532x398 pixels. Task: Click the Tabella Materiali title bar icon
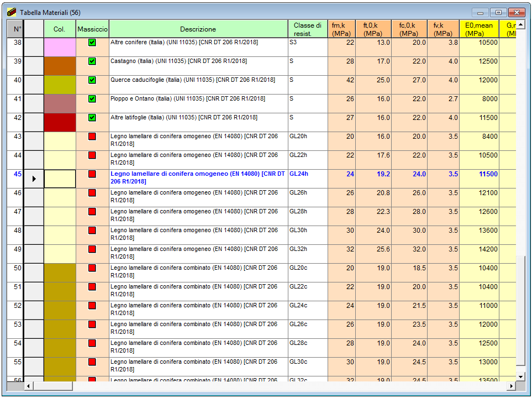coord(12,12)
